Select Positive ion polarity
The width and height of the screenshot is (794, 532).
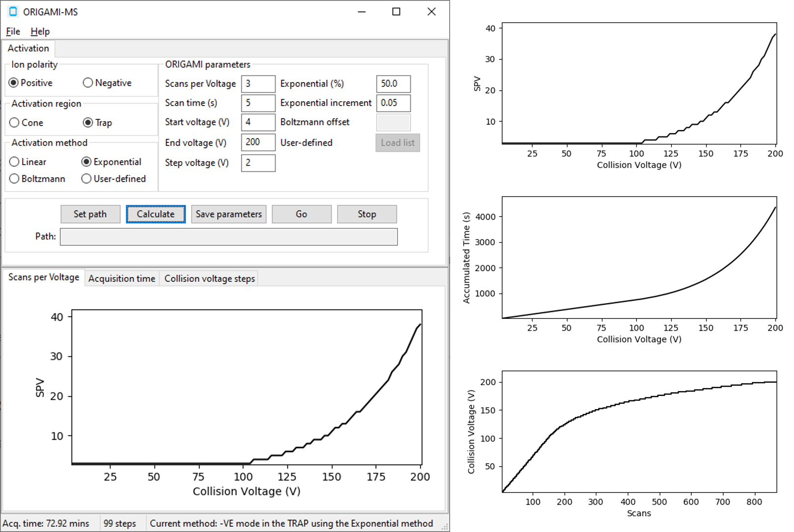click(x=31, y=83)
